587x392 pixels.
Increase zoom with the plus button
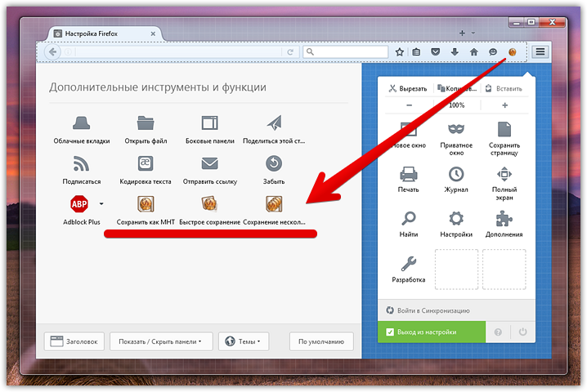[x=504, y=105]
